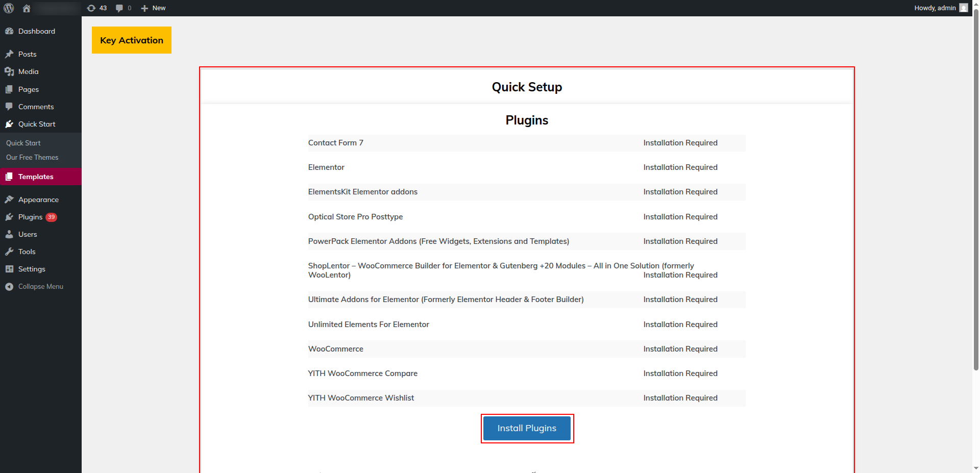Click the Users icon in sidebar

tap(9, 234)
